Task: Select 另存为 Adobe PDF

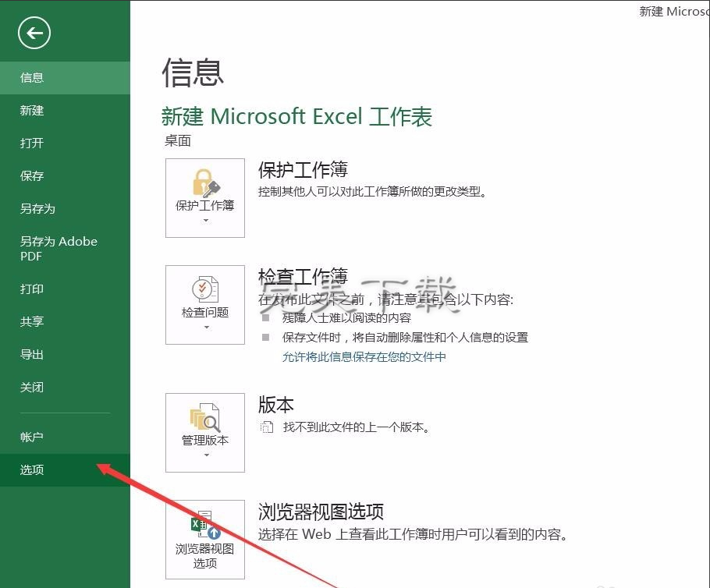Action: 65,249
